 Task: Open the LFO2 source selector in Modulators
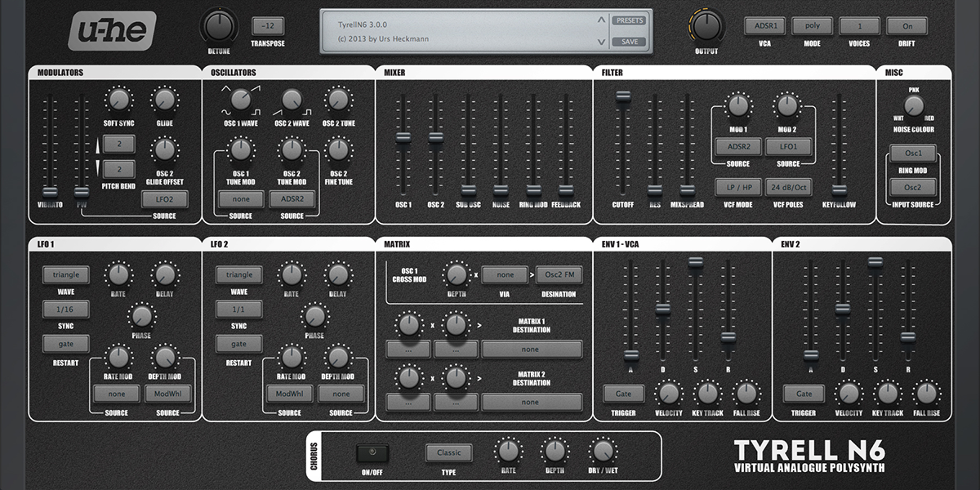tap(165, 198)
